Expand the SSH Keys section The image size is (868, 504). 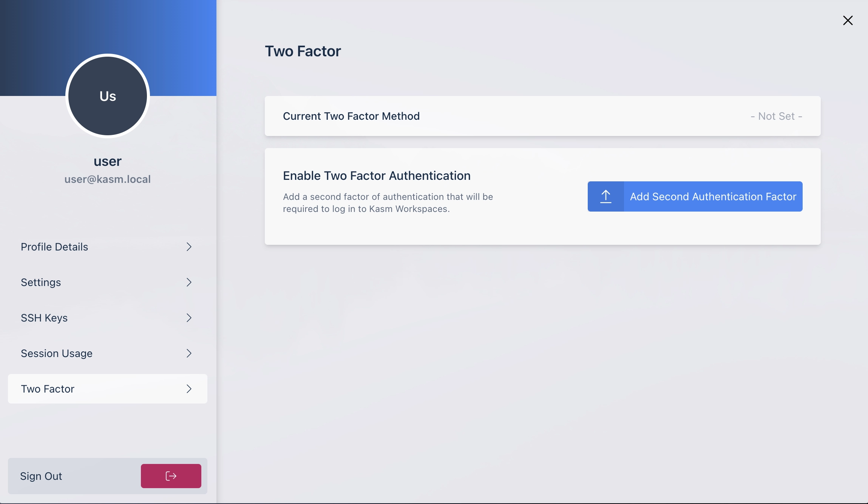click(107, 317)
